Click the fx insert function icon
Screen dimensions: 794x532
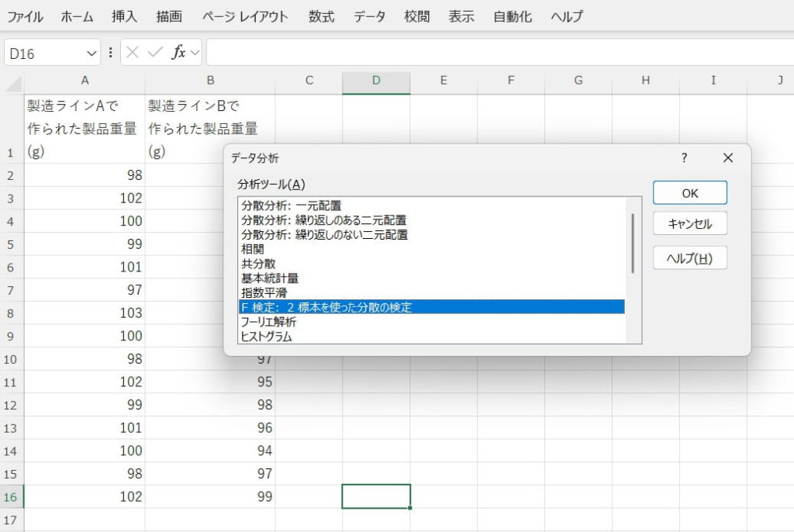[x=178, y=53]
